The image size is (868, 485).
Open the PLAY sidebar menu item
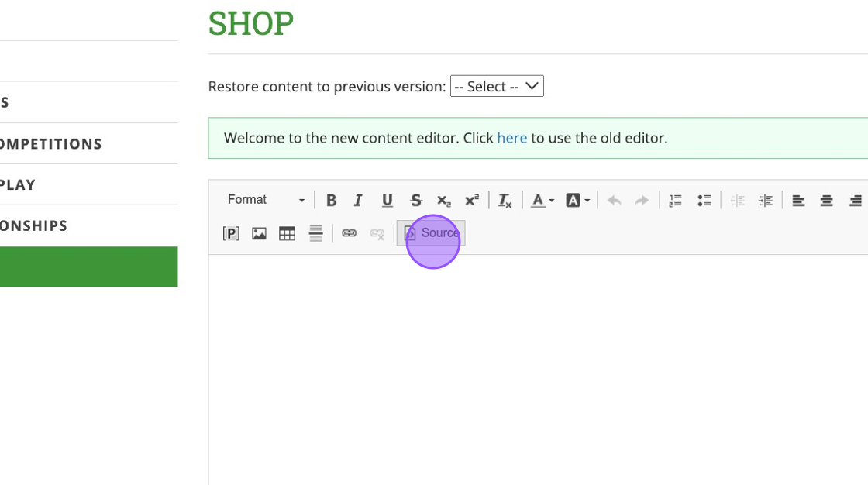click(18, 185)
